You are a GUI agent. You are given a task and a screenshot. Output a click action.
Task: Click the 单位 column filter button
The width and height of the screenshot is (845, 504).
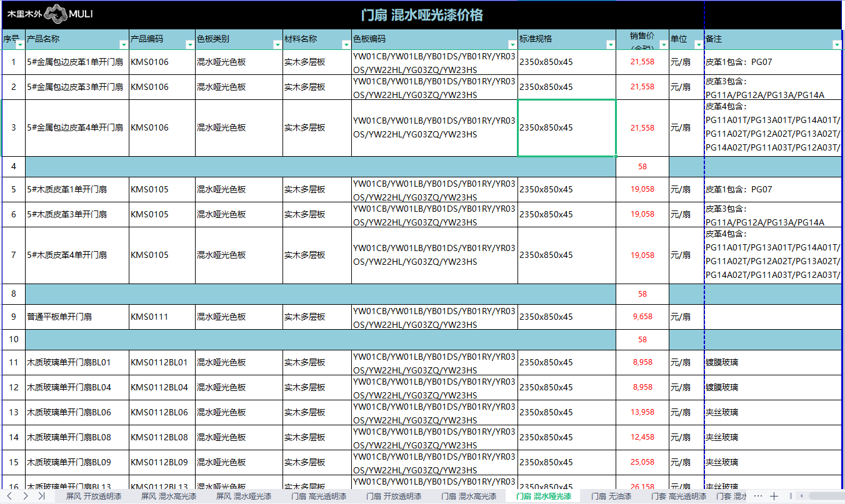(698, 45)
